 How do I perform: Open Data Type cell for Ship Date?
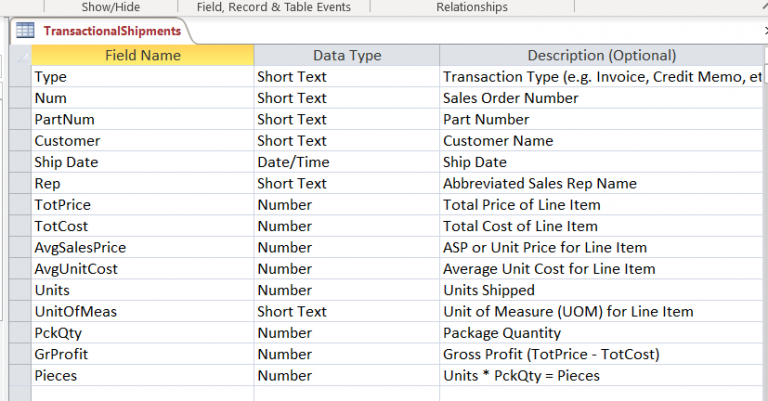tap(346, 162)
